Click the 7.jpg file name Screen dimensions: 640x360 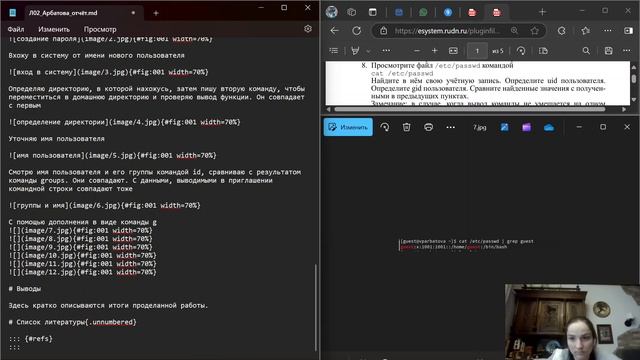click(x=480, y=127)
